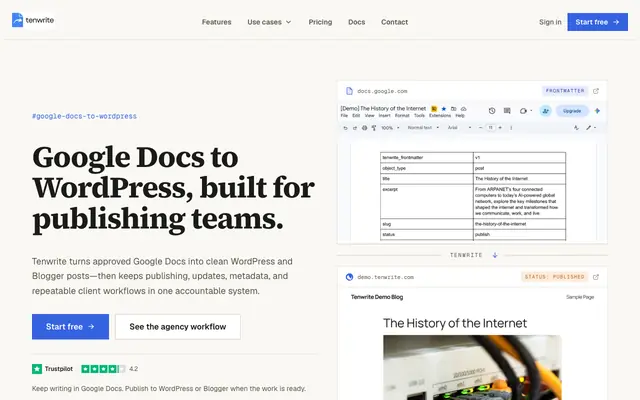Open the Arial font dropdown
Image resolution: width=640 pixels, height=400 pixels.
[459, 128]
